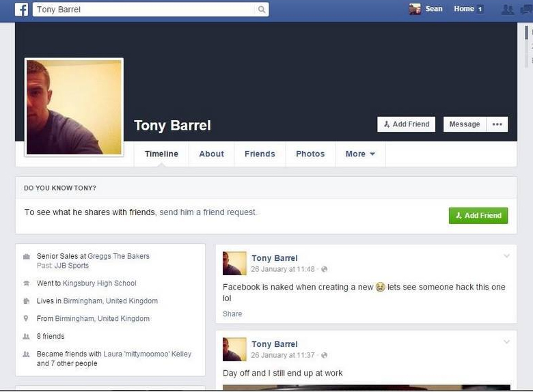Expand the chevron menu on 11:48 post
The width and height of the screenshot is (533, 392).
click(506, 256)
